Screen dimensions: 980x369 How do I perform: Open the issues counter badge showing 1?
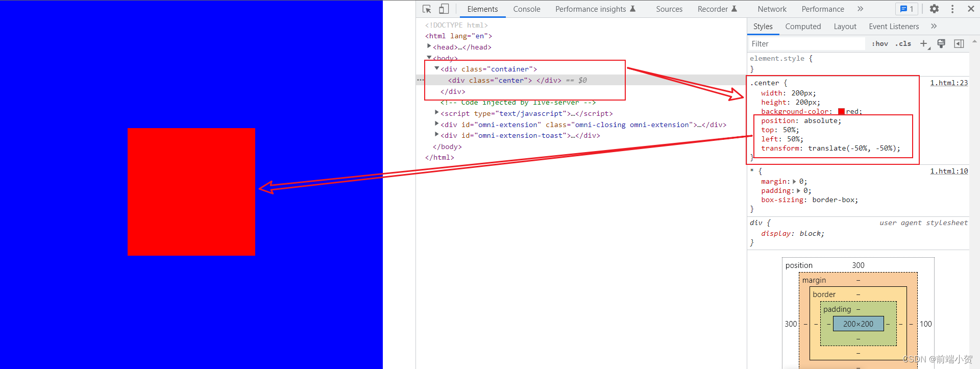tap(906, 9)
